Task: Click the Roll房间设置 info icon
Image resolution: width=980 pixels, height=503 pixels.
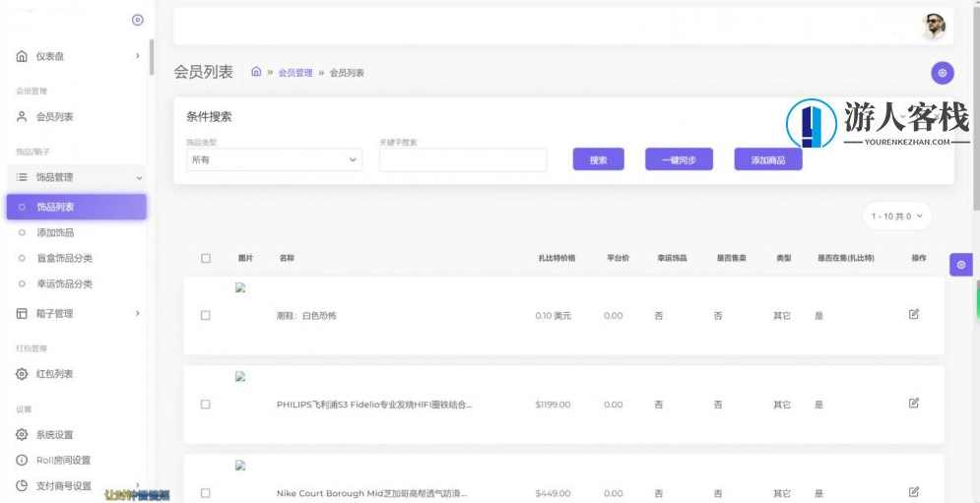Action: point(22,460)
